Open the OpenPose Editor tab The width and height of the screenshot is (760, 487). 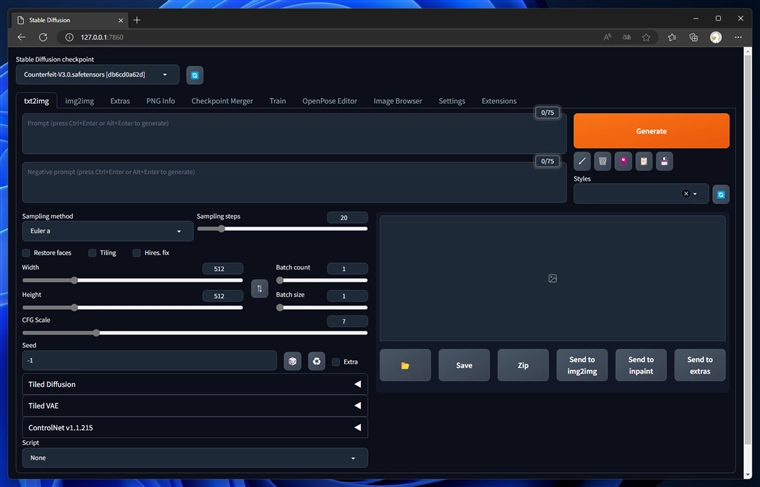[330, 101]
